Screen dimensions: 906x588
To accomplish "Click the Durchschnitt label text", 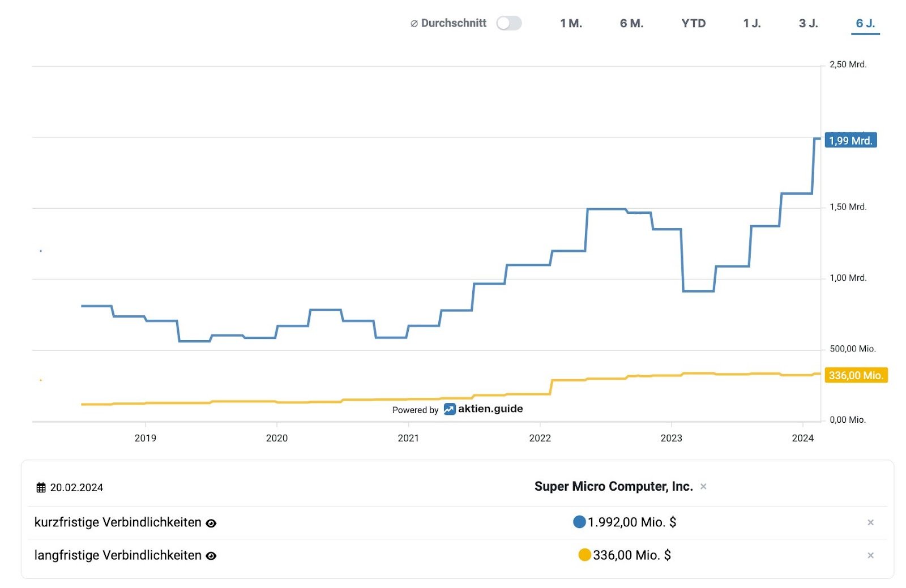I will pyautogui.click(x=454, y=23).
